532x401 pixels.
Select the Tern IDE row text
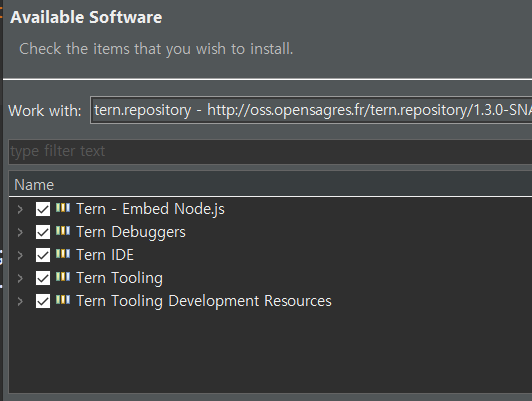105,255
